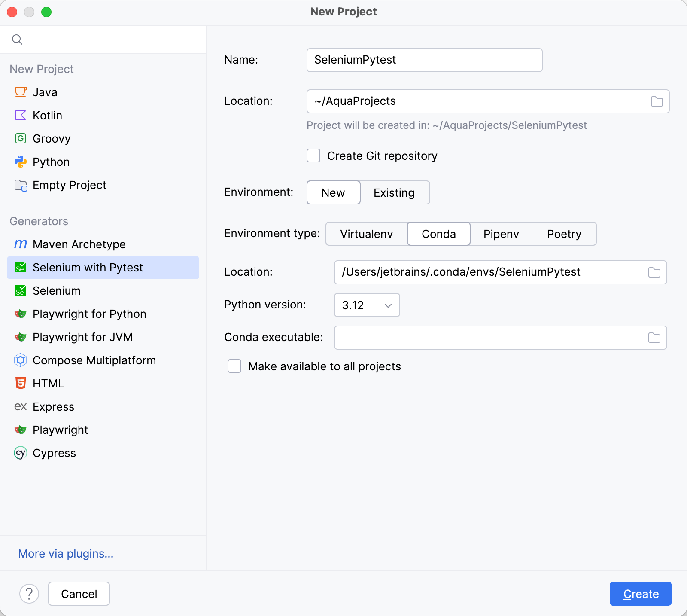
Task: Click the HTML5 shield icon
Action: (21, 383)
